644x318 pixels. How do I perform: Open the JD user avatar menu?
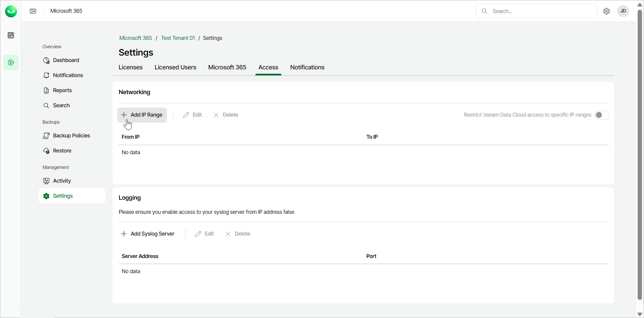pyautogui.click(x=623, y=11)
